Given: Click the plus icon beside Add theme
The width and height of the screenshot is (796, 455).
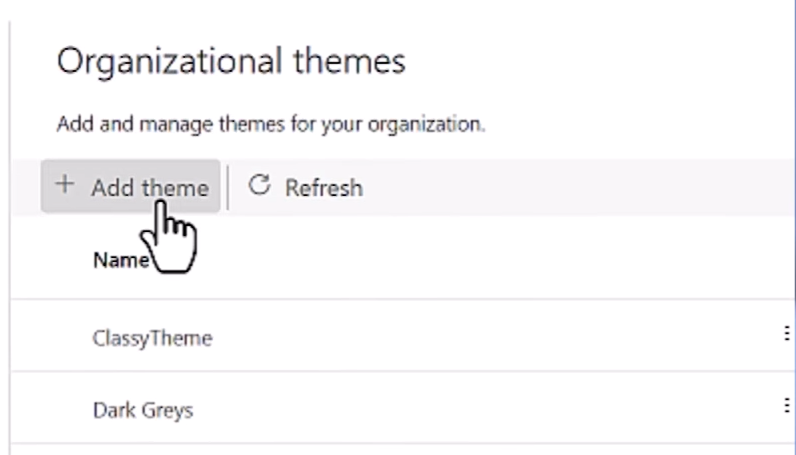Looking at the screenshot, I should pyautogui.click(x=65, y=186).
